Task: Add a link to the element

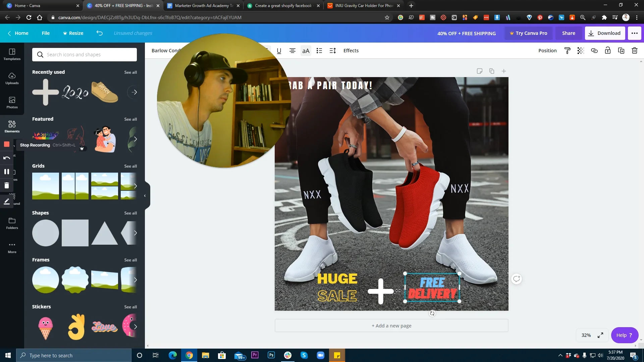Action: (x=594, y=51)
